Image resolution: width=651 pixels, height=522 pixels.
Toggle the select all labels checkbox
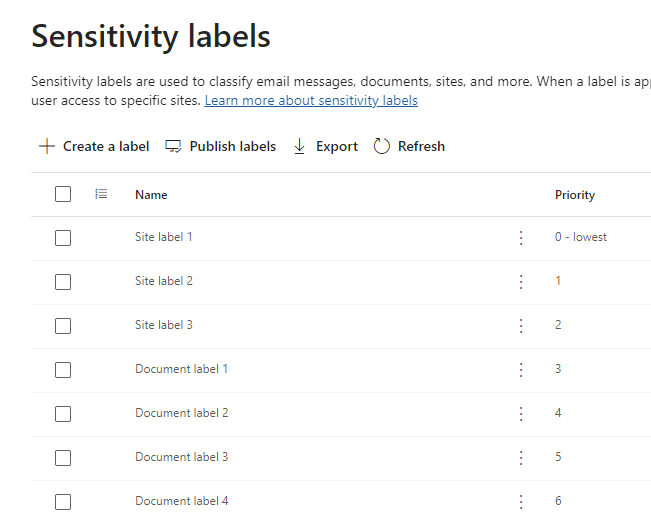pyautogui.click(x=63, y=194)
